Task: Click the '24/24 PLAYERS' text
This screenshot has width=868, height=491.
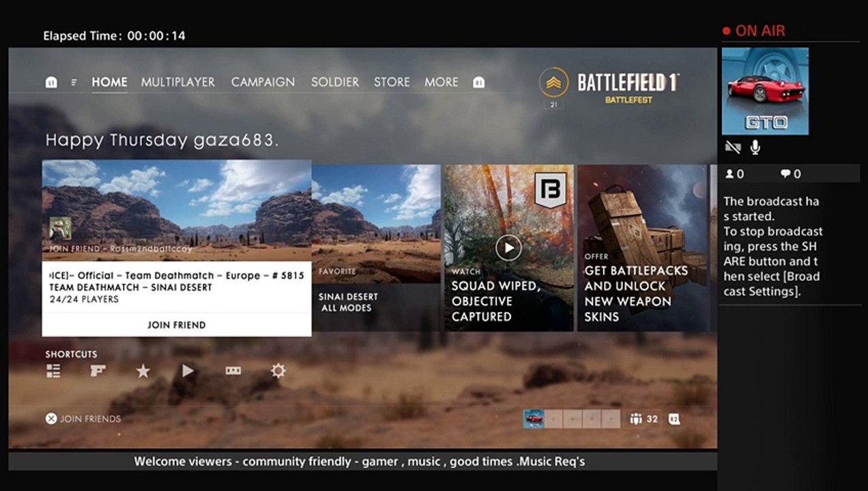Action: click(x=84, y=299)
